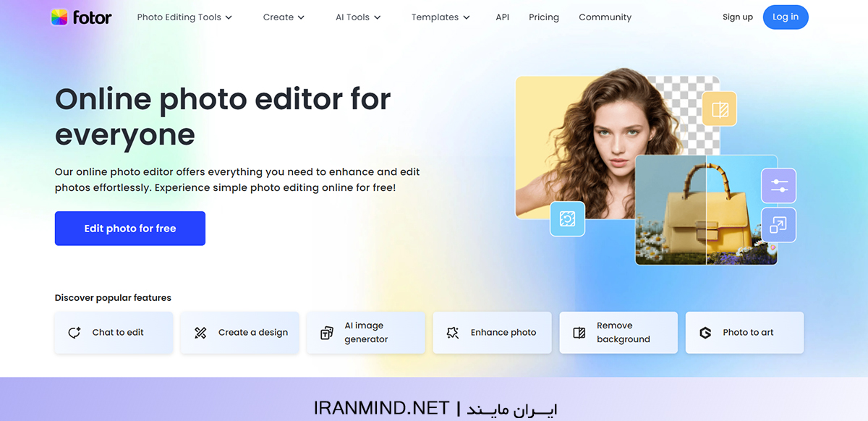Select the crop overlay icon on the photo

coord(719,109)
